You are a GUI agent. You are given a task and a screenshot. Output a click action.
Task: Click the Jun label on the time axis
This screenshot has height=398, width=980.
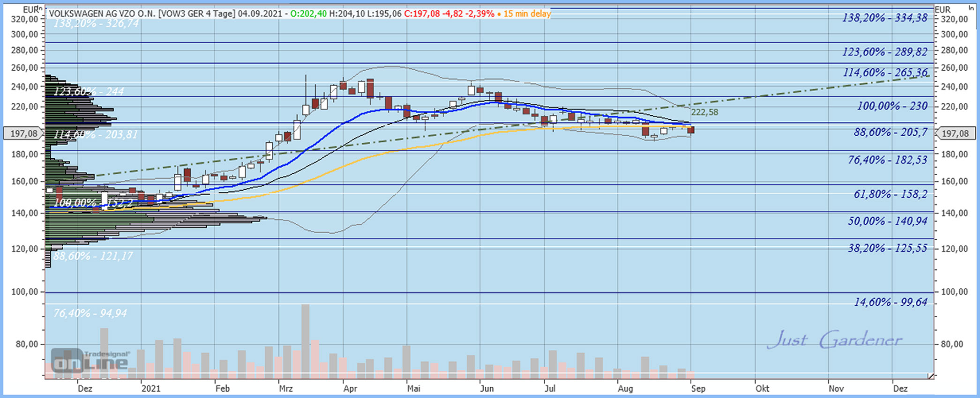487,388
